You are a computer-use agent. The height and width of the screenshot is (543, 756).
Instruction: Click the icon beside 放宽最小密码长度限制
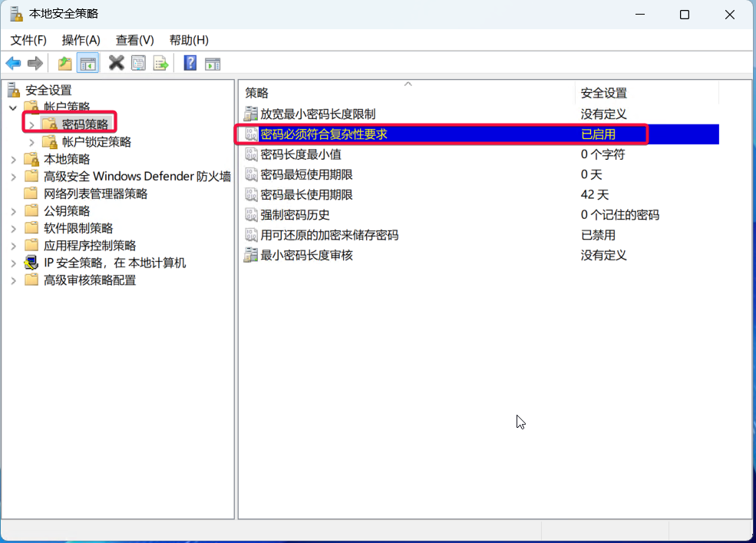click(x=251, y=114)
